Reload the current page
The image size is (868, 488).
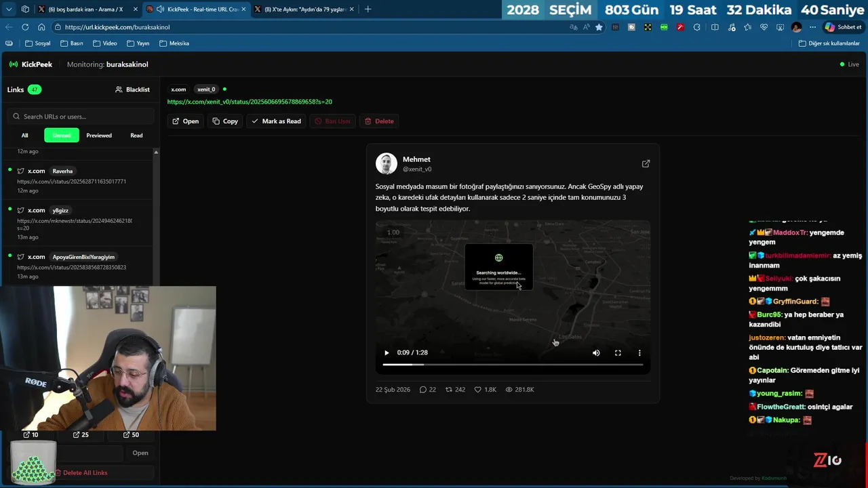click(x=25, y=27)
